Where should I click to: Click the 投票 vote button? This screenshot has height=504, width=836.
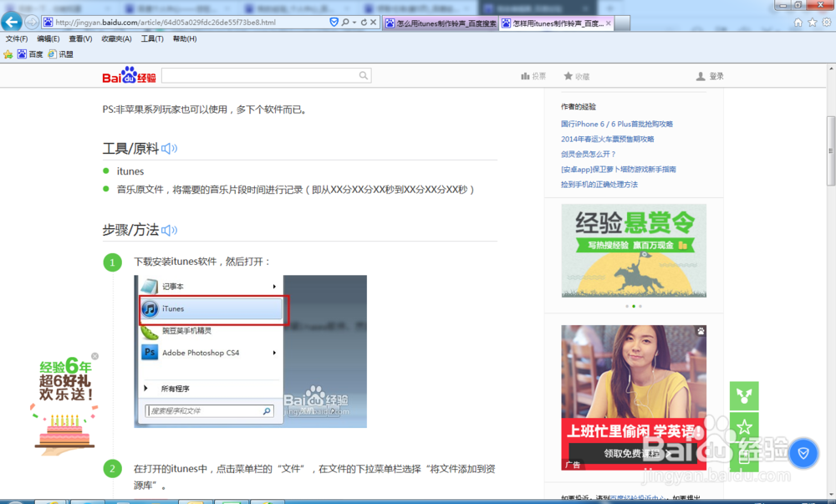pyautogui.click(x=533, y=76)
